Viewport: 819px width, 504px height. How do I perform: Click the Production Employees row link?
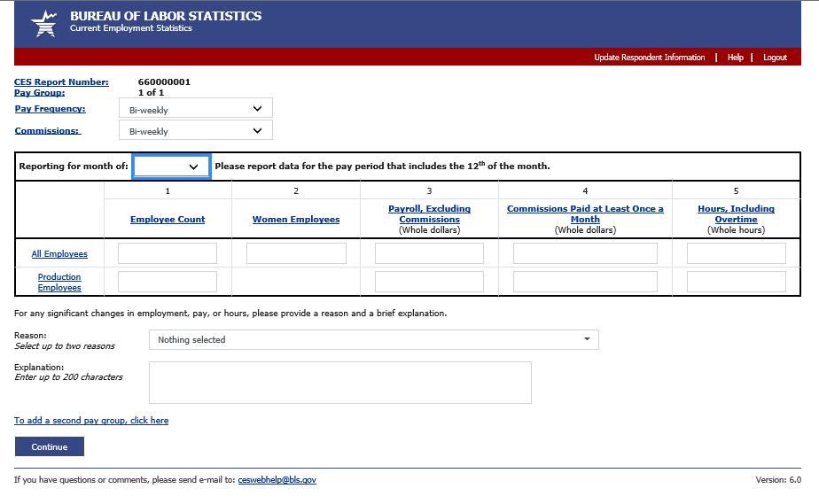(x=59, y=283)
